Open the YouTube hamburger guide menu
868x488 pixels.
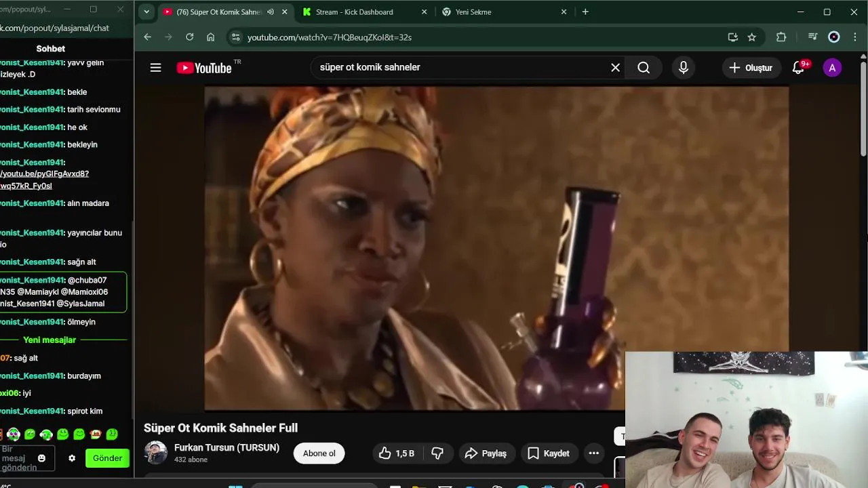pyautogui.click(x=155, y=68)
